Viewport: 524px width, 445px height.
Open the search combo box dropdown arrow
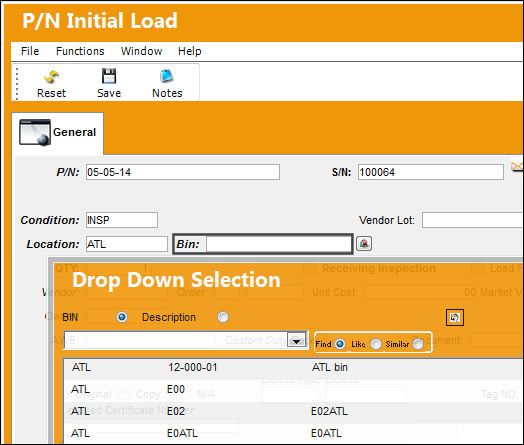coord(296,340)
